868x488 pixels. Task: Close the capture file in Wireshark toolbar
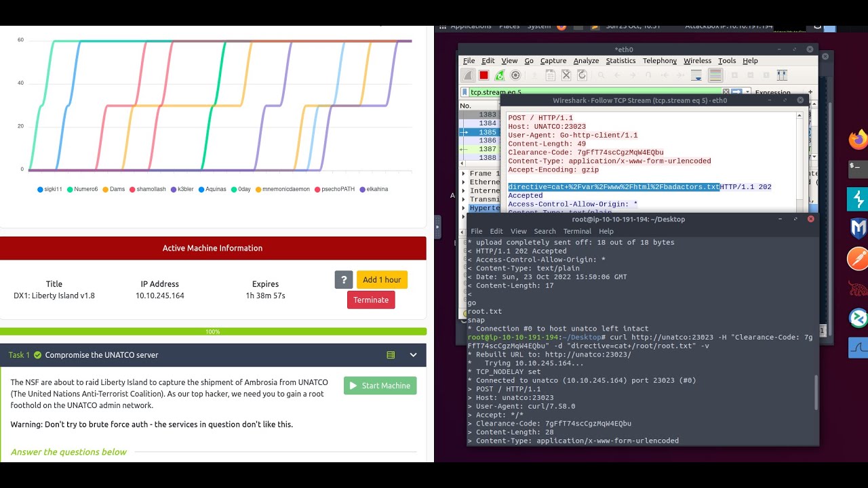(x=566, y=75)
